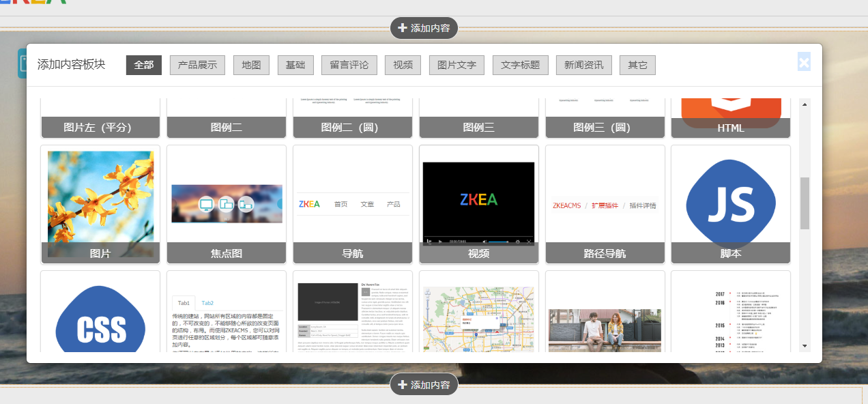Click the top 添加内容 button
Screen dimensions: 868x404
(424, 28)
